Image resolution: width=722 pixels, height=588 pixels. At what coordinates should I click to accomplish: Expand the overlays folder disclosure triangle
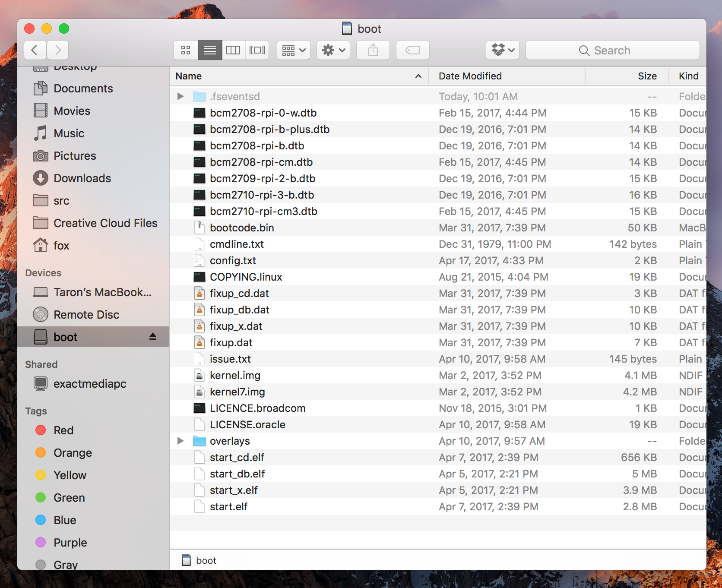coord(180,441)
